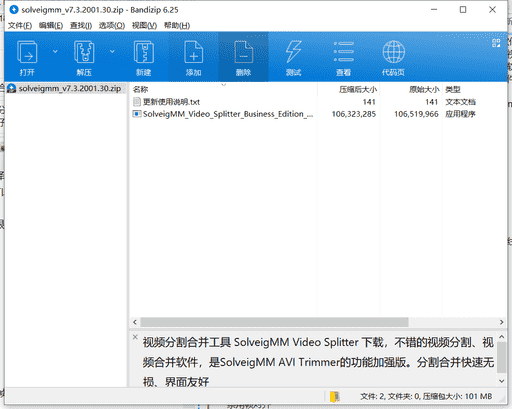The width and height of the screenshot is (512, 409).
Task: Sort by Type (类型) column header
Action: 453,89
